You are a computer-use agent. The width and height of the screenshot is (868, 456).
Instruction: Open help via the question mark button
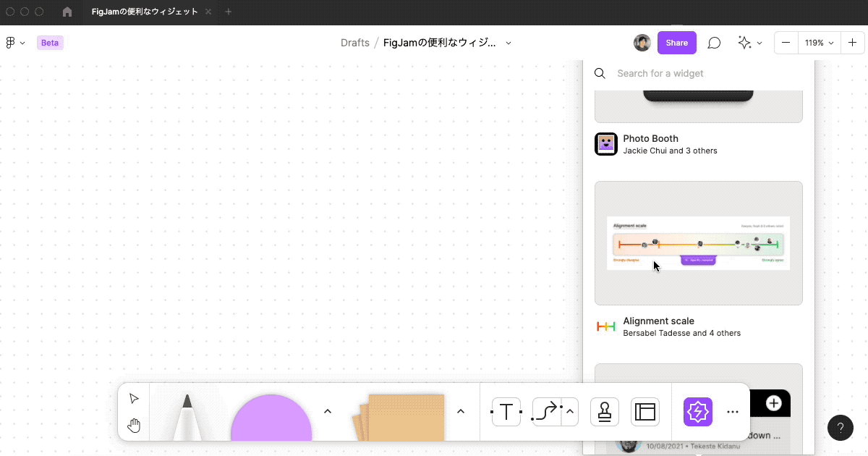tap(841, 428)
